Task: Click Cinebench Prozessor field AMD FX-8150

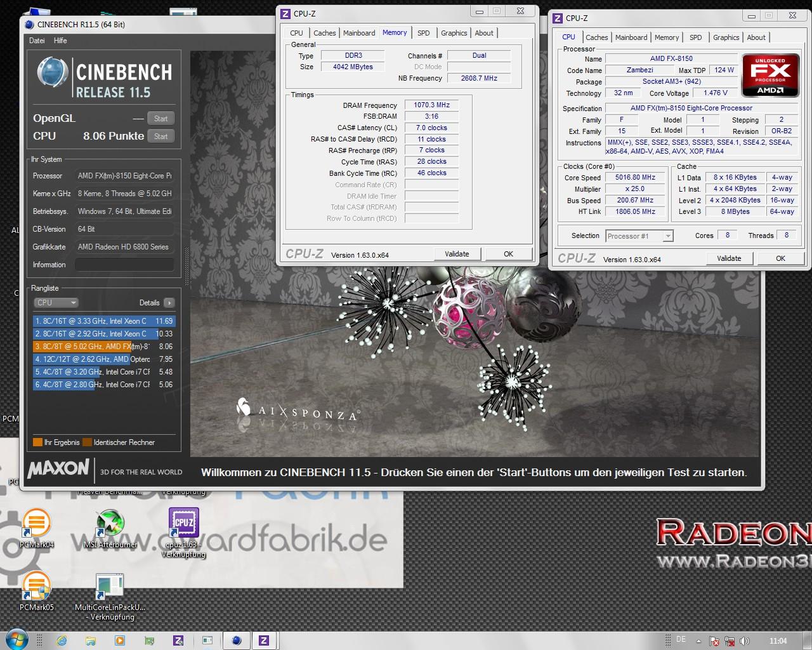Action: tap(124, 176)
